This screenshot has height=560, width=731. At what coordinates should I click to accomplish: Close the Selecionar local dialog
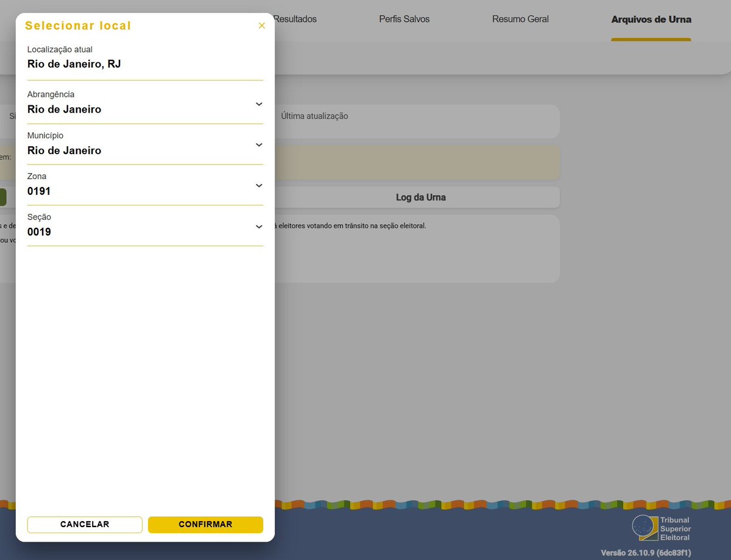pos(262,26)
